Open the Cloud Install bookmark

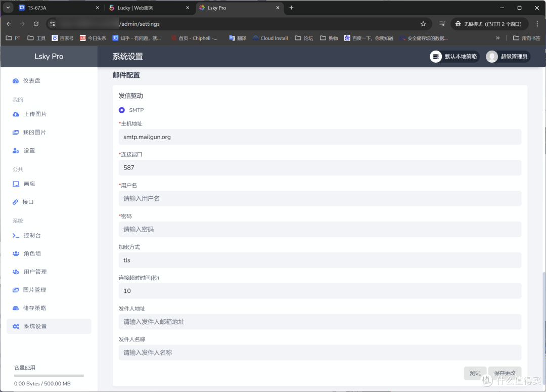(270, 38)
